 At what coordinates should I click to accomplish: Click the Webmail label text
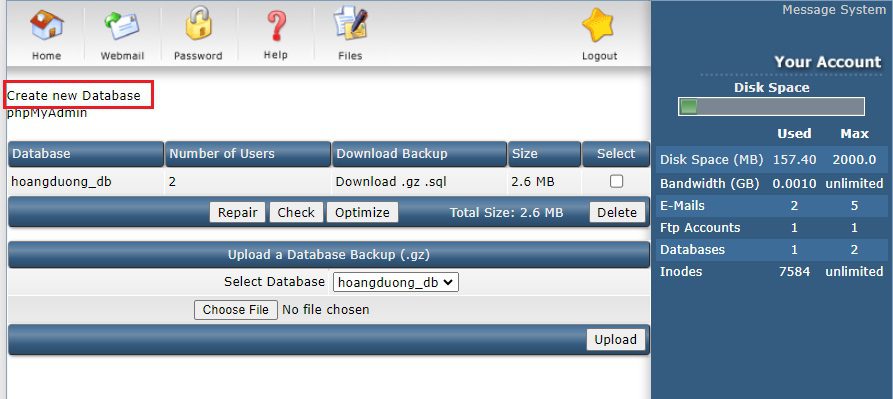pyautogui.click(x=122, y=56)
